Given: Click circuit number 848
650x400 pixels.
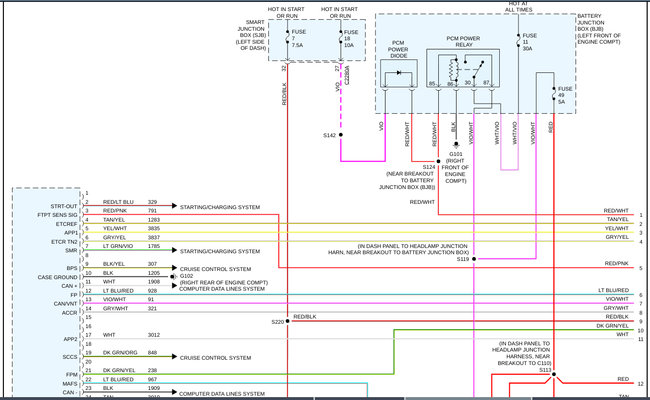Looking at the screenshot, I should click(x=153, y=352).
